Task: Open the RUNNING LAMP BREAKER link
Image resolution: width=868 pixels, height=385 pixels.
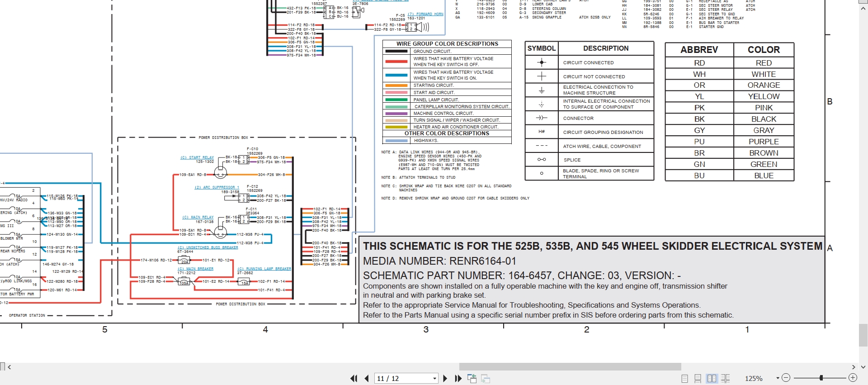Action: [264, 269]
